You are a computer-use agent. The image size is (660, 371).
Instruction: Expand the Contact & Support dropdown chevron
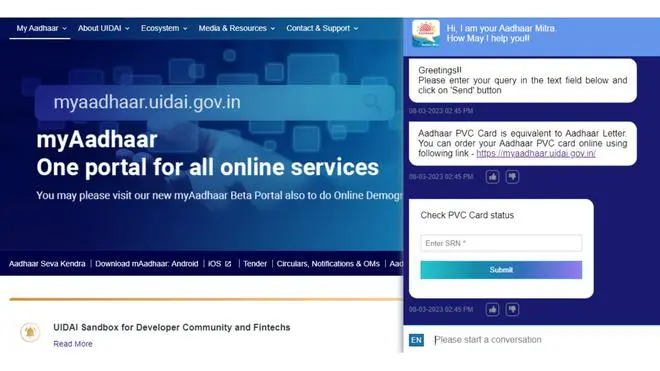[356, 29]
